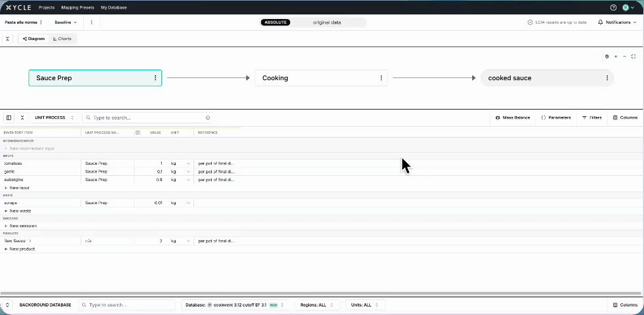Open the Regions: ALL filter
Viewport: 644px width, 315px height.
click(316, 305)
